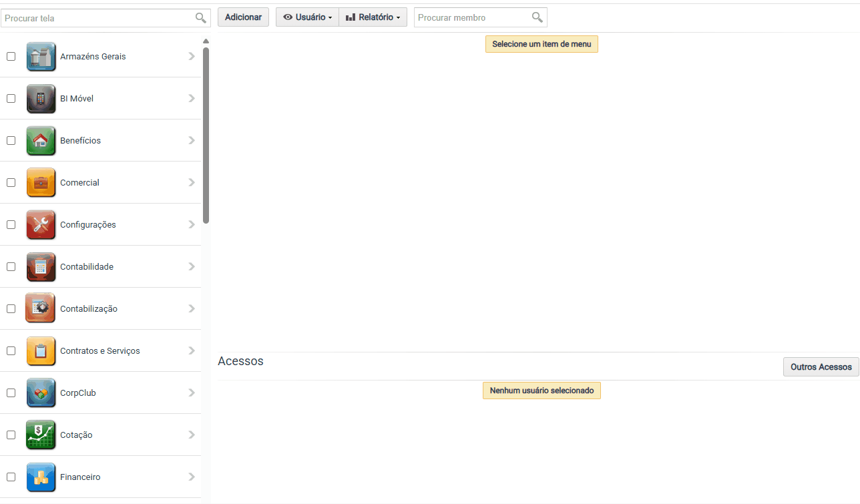Image resolution: width=860 pixels, height=504 pixels.
Task: Open the Relatório dropdown
Action: (x=373, y=17)
